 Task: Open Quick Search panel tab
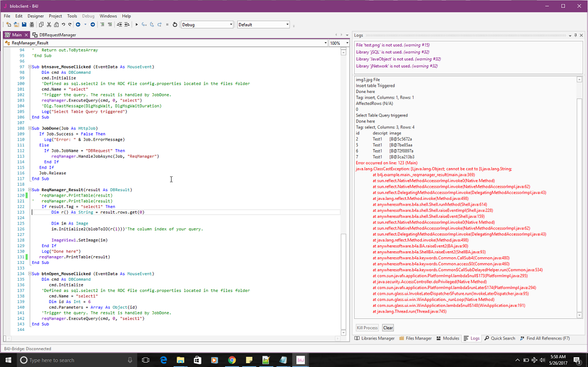[x=499, y=339]
